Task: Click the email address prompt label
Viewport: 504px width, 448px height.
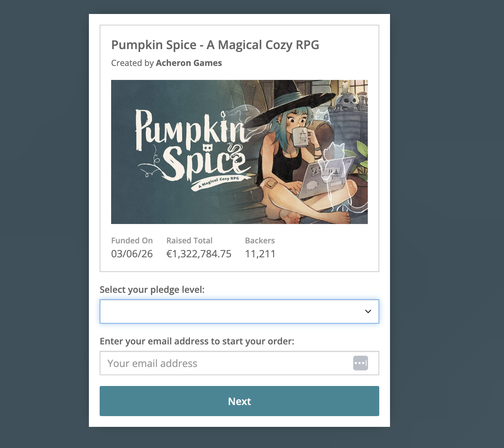Action: click(197, 341)
